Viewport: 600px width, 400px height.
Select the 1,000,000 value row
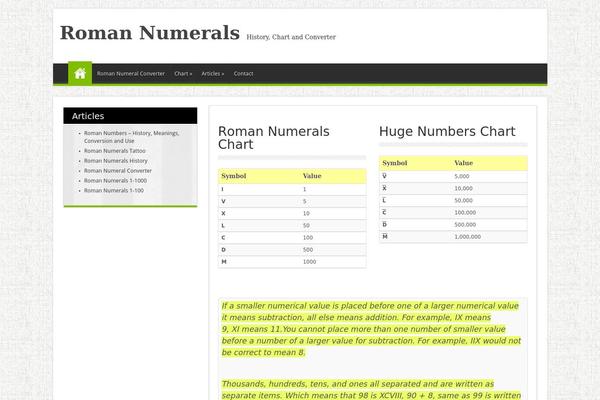453,237
